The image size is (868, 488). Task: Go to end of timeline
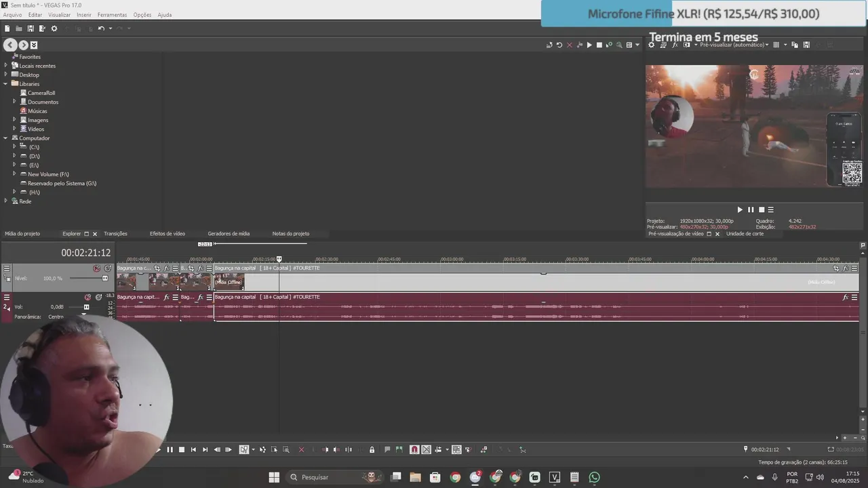coord(205,449)
